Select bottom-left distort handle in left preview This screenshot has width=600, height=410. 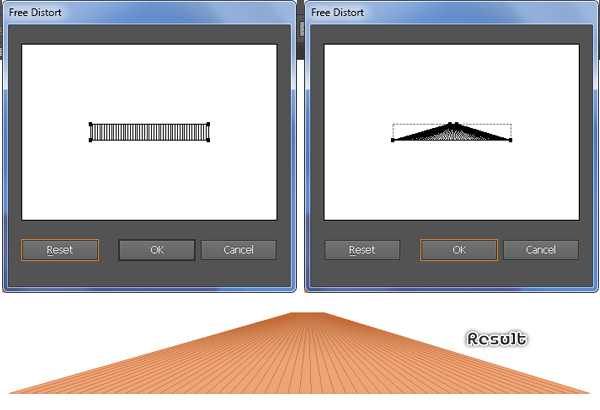coord(91,140)
